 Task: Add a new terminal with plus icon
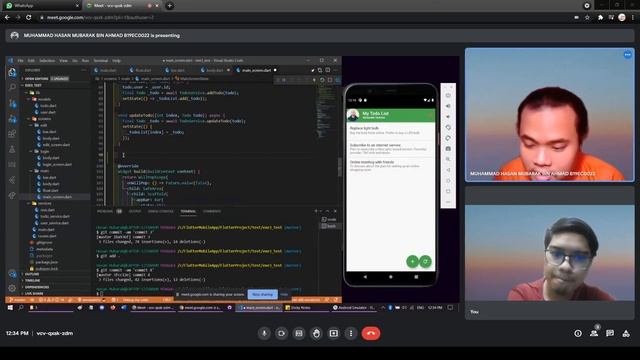tap(316, 211)
